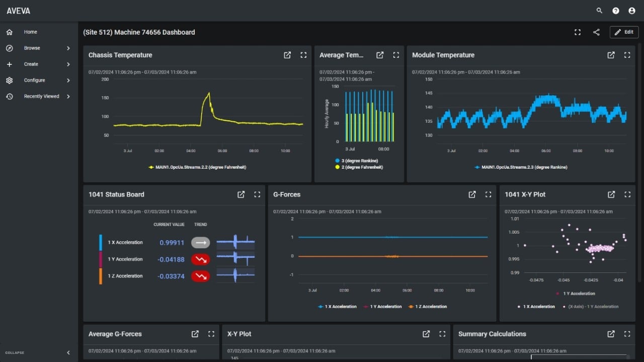Click the Edit dashboard button
This screenshot has width=644, height=362.
(x=624, y=32)
